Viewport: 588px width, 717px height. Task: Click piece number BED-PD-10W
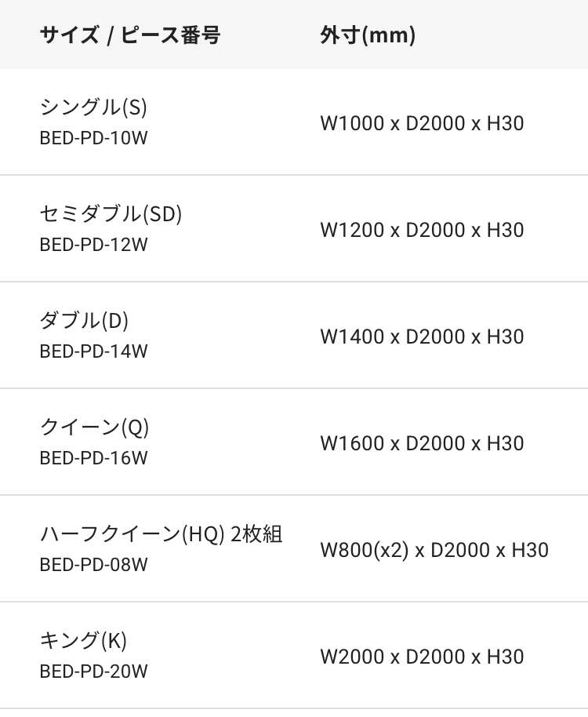click(93, 138)
